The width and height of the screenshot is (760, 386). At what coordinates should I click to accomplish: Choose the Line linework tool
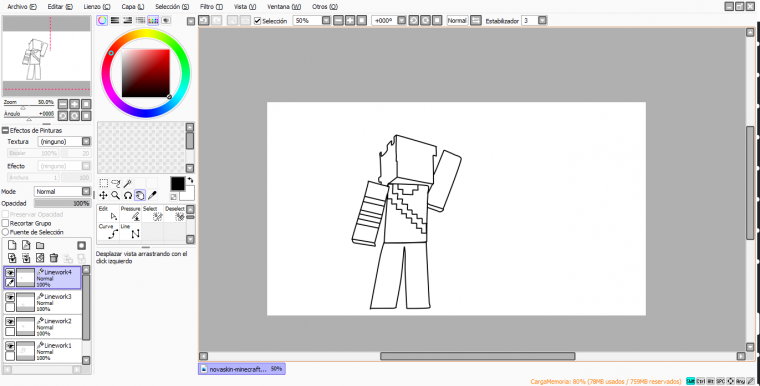(131, 232)
